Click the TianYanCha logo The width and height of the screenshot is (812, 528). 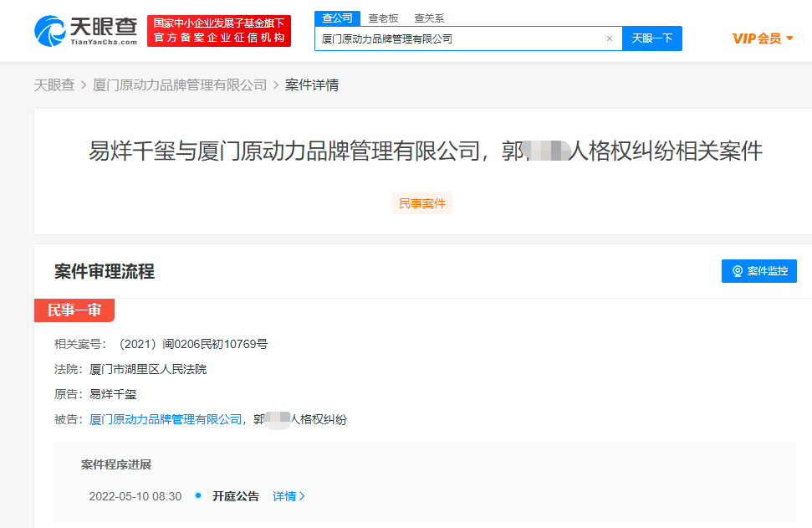pyautogui.click(x=86, y=31)
